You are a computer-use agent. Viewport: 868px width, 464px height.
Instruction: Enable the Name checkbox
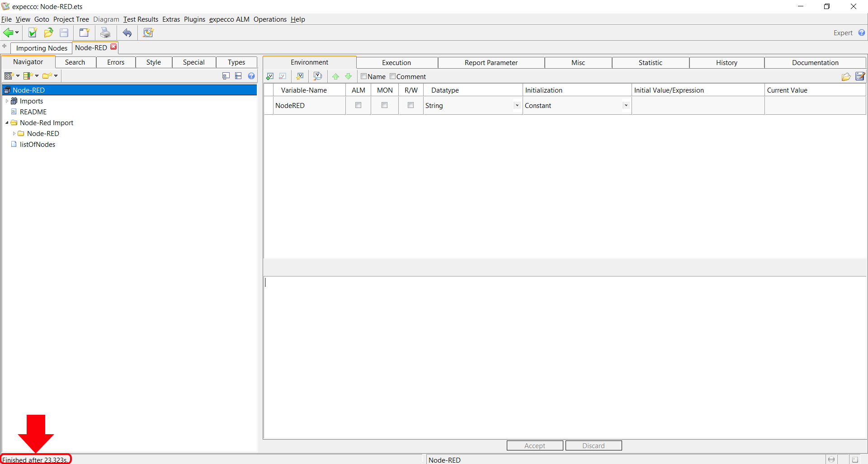click(x=363, y=76)
